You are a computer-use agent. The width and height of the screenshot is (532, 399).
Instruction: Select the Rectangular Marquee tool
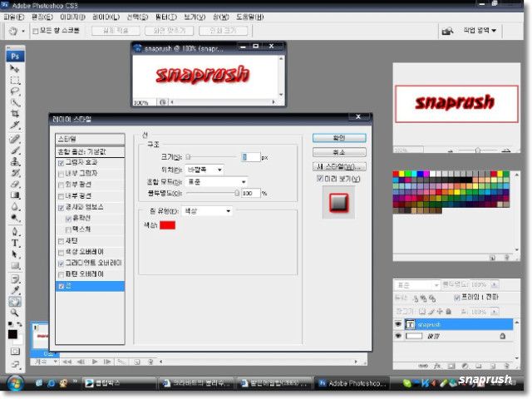click(15, 81)
